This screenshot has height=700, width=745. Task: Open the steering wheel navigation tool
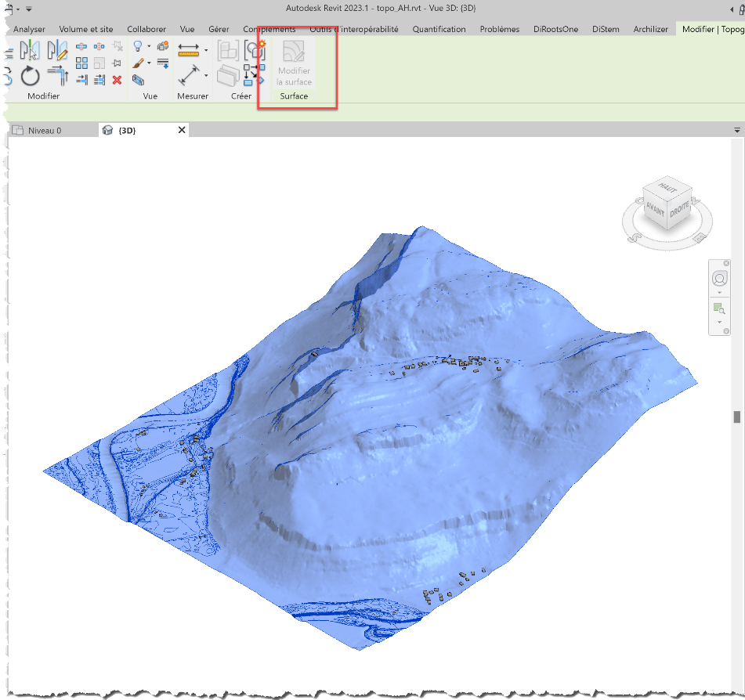click(719, 279)
